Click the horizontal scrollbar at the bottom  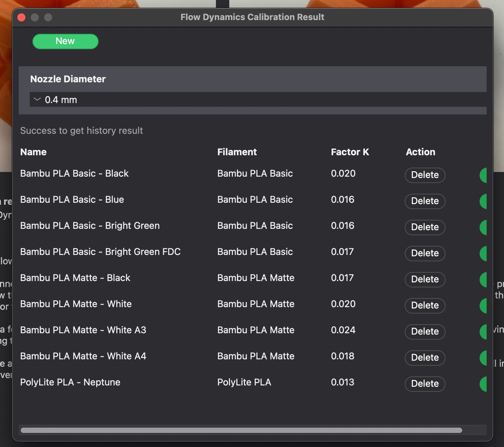241,430
